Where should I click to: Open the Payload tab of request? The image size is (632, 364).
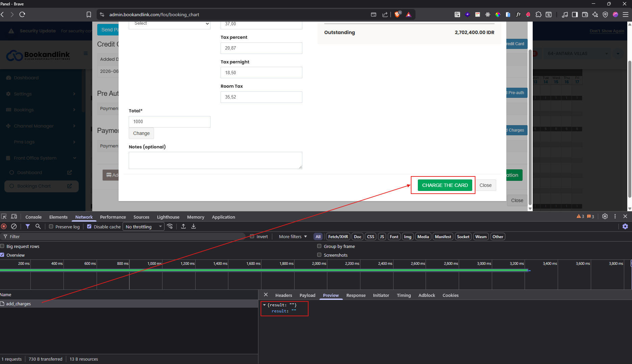click(x=307, y=295)
